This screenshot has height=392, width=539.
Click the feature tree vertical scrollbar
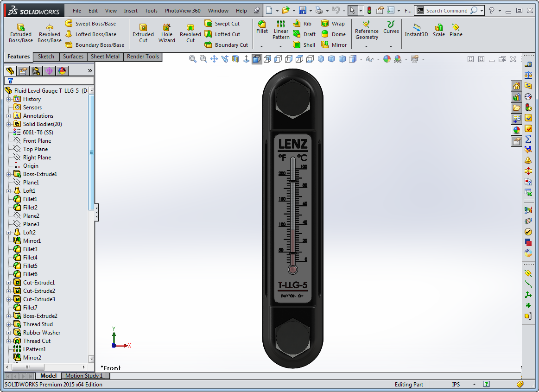[91, 152]
